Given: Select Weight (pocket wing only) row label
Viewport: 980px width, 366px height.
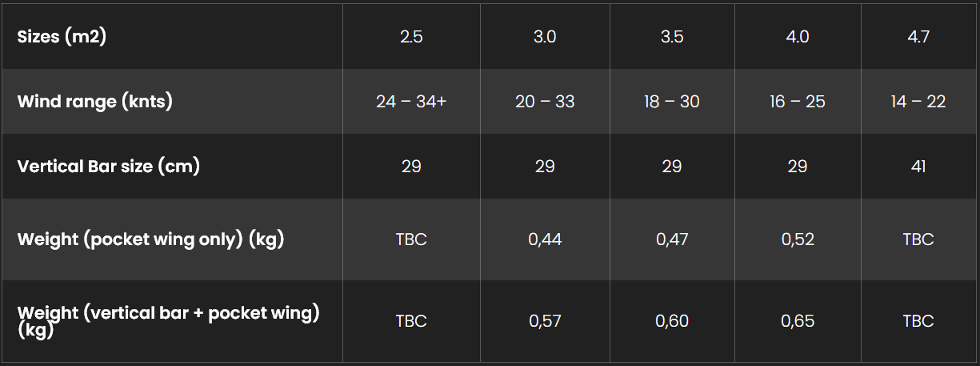Looking at the screenshot, I should point(151,239).
